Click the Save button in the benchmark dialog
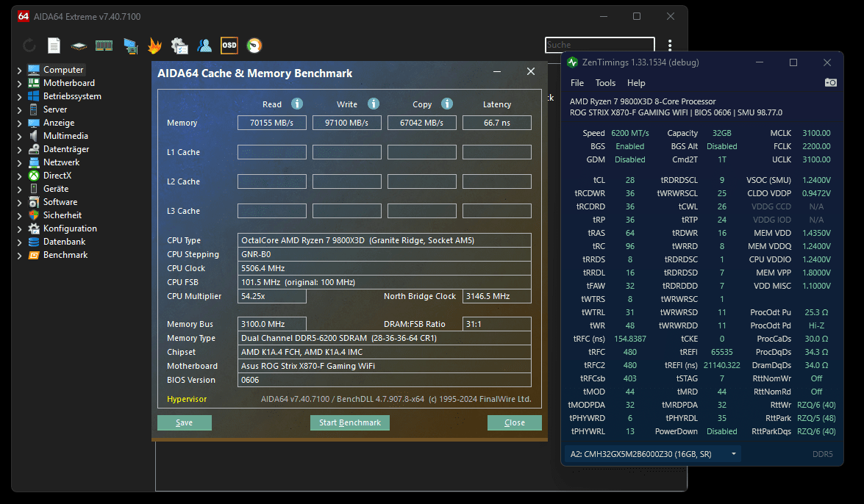 (x=184, y=422)
